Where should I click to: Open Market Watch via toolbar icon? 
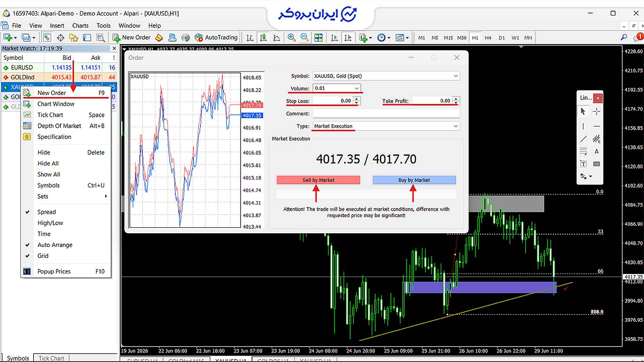(x=47, y=38)
